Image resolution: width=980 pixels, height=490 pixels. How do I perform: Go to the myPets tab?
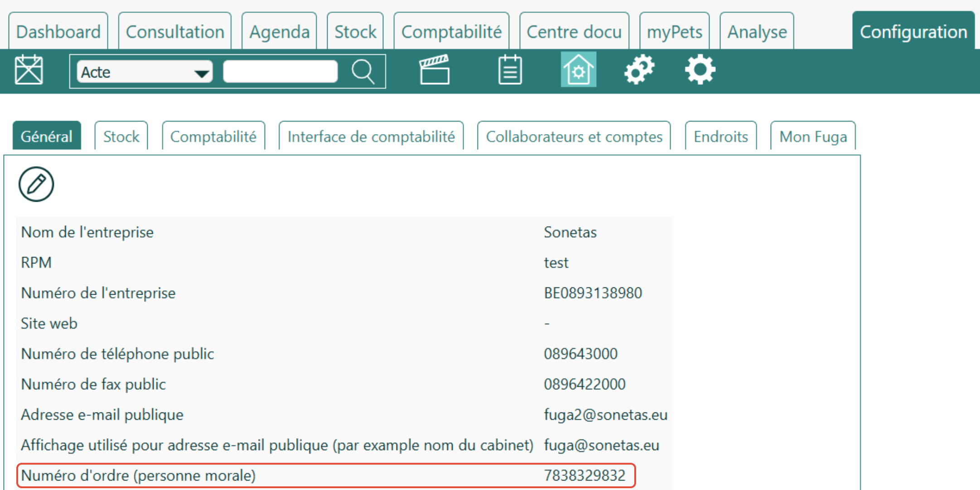coord(674,32)
